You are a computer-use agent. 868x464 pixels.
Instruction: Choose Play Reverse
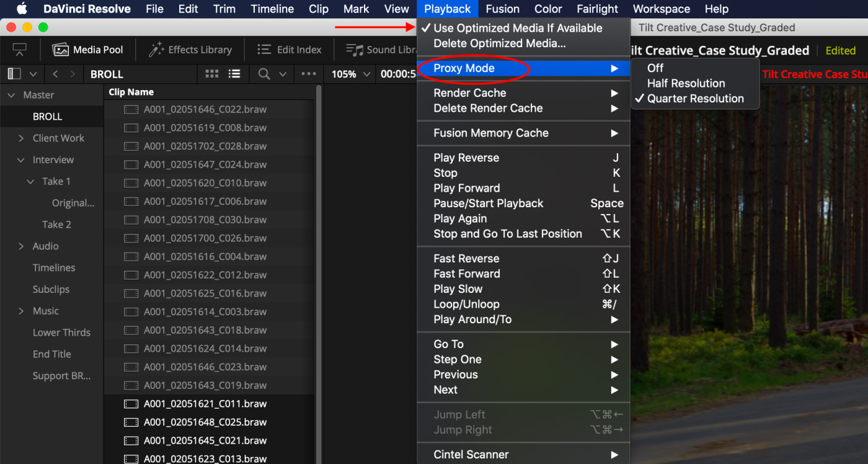click(523, 158)
